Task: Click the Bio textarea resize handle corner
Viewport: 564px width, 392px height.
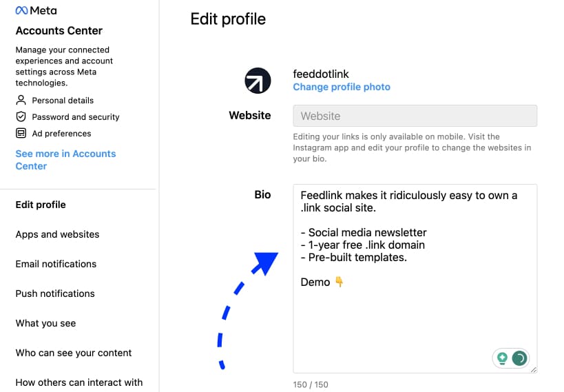Action: point(534,370)
